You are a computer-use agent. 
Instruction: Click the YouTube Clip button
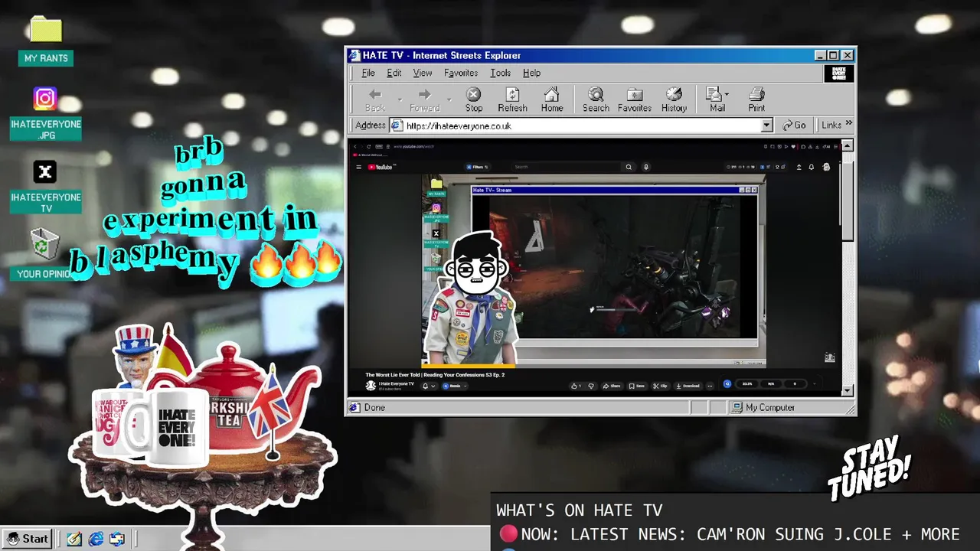661,386
